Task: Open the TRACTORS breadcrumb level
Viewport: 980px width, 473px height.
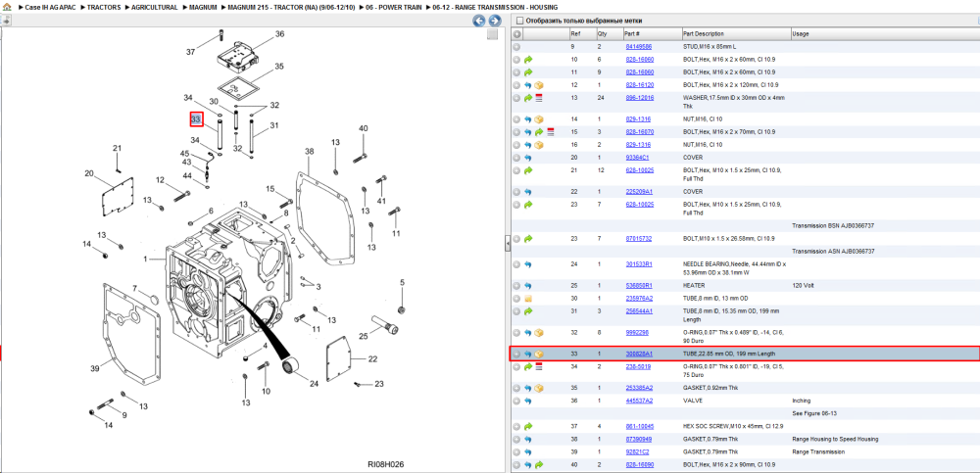Action: click(104, 7)
